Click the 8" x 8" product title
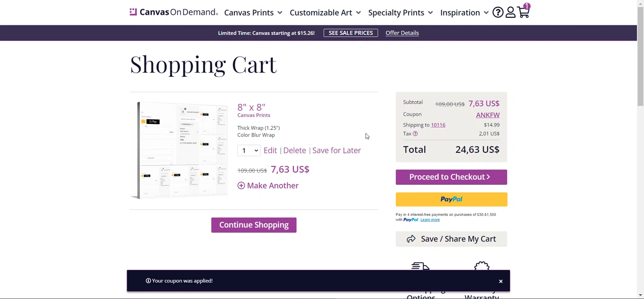 click(252, 107)
